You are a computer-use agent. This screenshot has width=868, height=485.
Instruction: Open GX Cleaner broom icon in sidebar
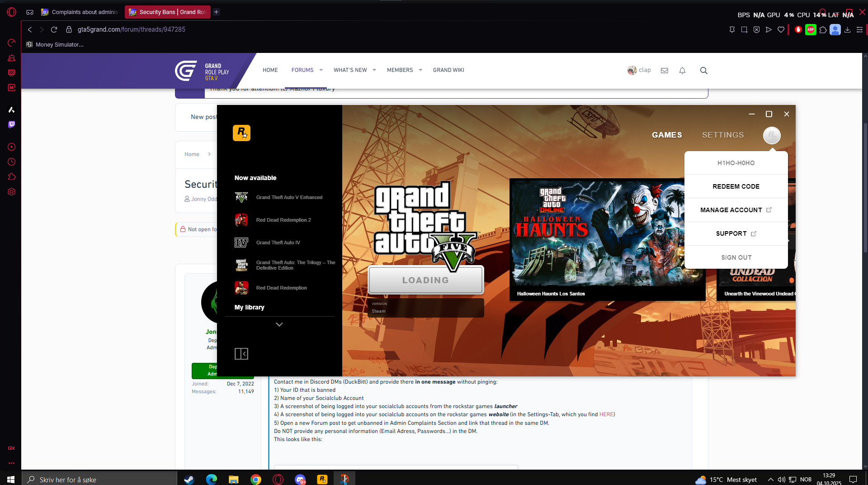click(x=12, y=58)
